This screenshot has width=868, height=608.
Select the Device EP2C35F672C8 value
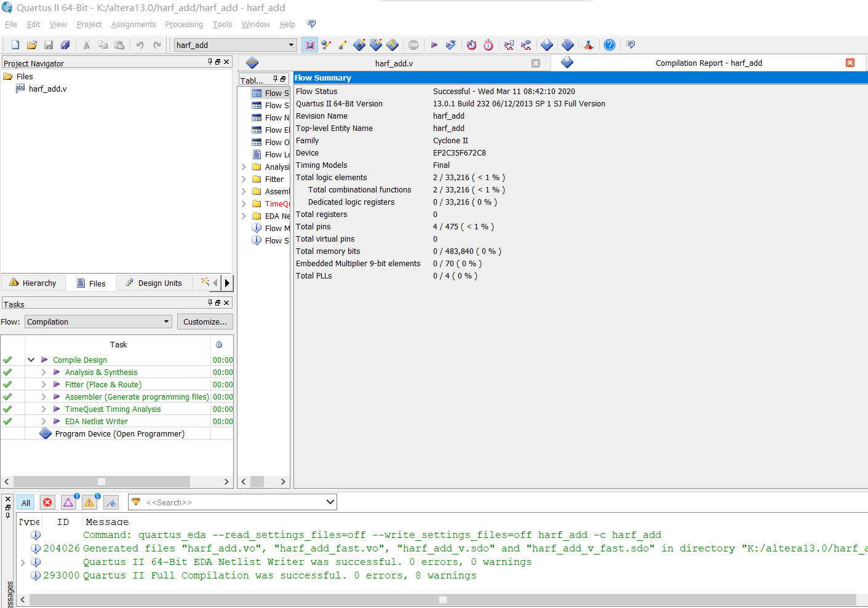tap(460, 153)
